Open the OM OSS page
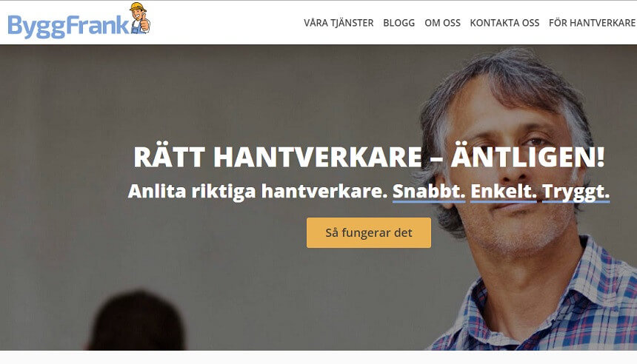This screenshot has width=637, height=364. (442, 23)
